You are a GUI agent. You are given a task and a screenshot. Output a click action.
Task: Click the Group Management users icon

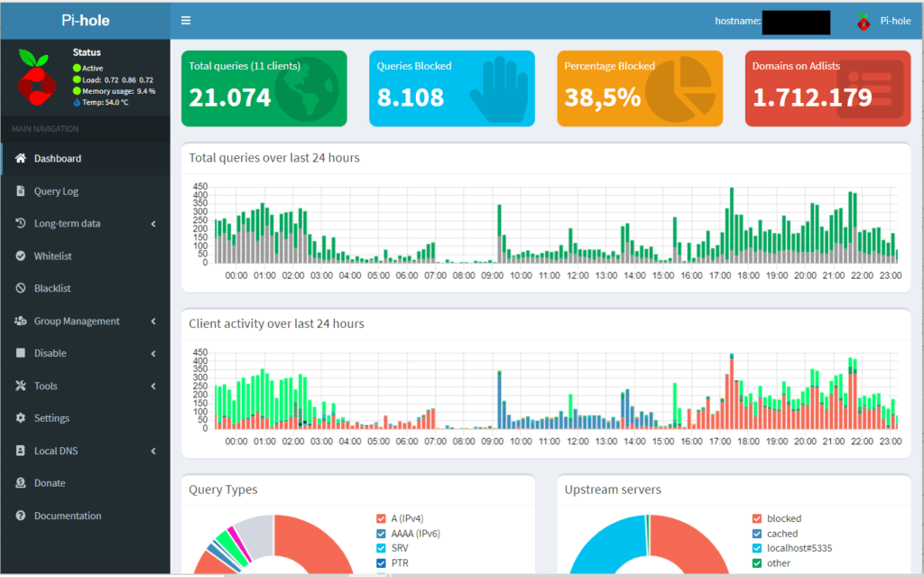click(21, 321)
